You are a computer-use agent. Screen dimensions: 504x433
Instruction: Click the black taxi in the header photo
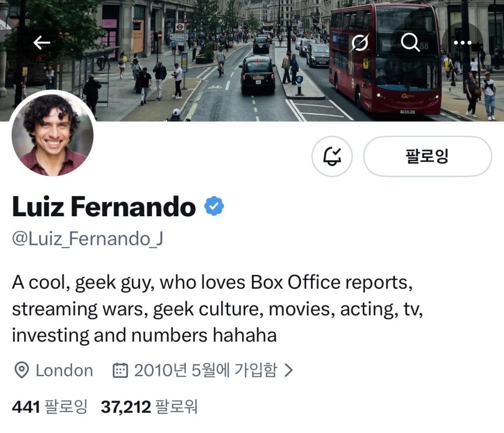click(258, 75)
